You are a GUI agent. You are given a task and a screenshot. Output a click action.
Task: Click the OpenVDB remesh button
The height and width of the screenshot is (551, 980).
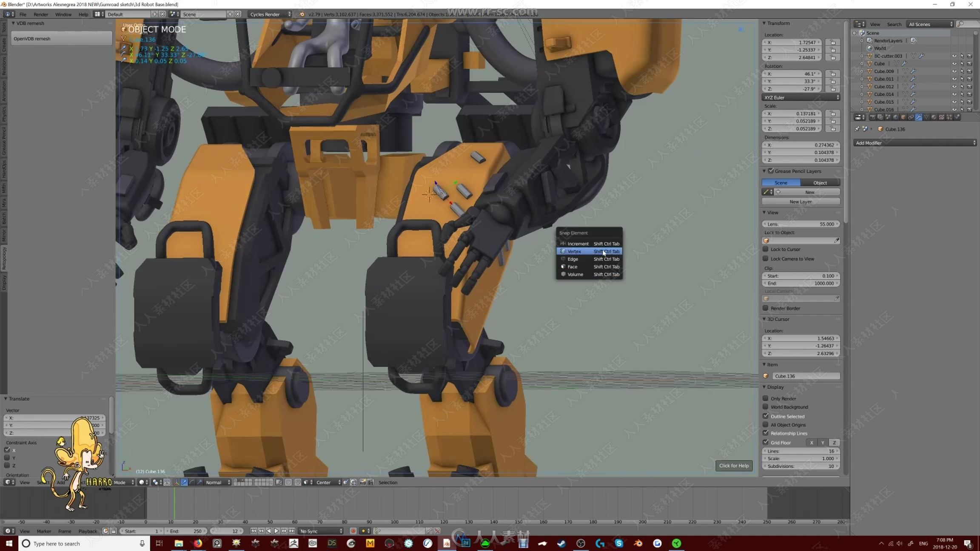pyautogui.click(x=62, y=39)
